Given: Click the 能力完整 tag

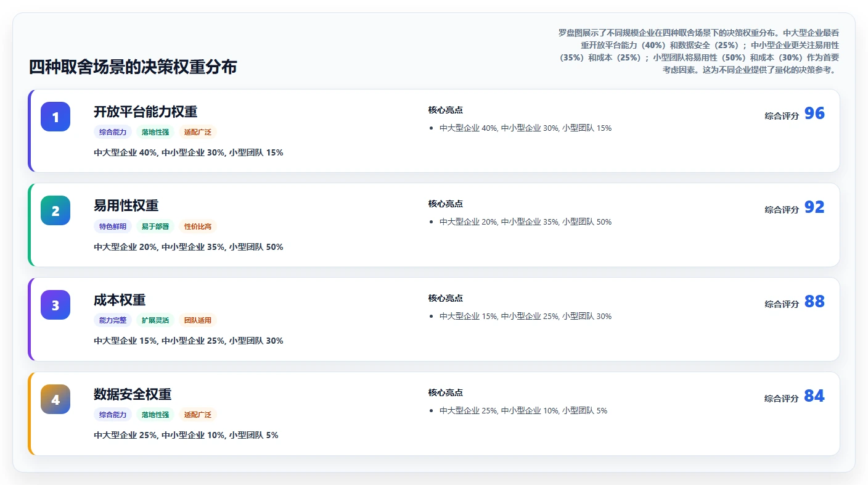Looking at the screenshot, I should (x=113, y=320).
